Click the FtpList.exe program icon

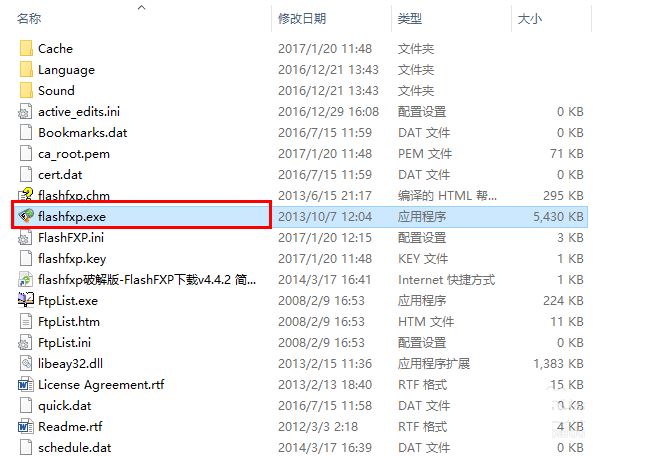pyautogui.click(x=26, y=300)
